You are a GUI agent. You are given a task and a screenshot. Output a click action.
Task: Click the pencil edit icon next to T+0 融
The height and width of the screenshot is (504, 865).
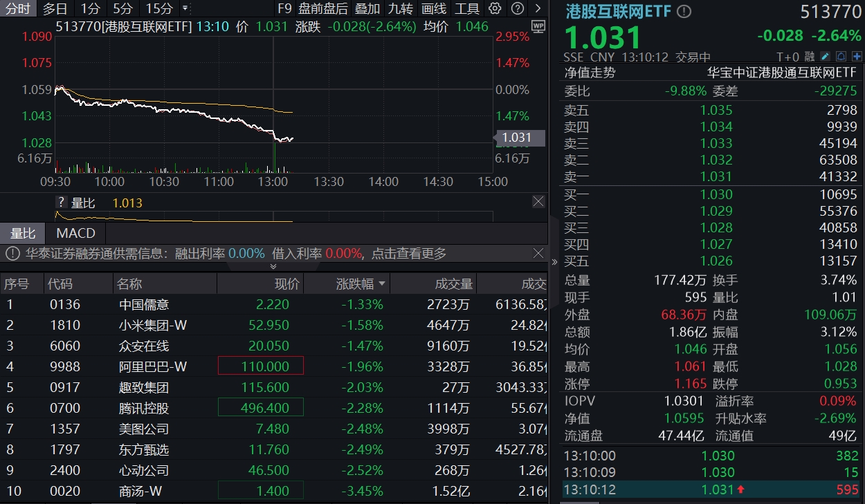(825, 56)
